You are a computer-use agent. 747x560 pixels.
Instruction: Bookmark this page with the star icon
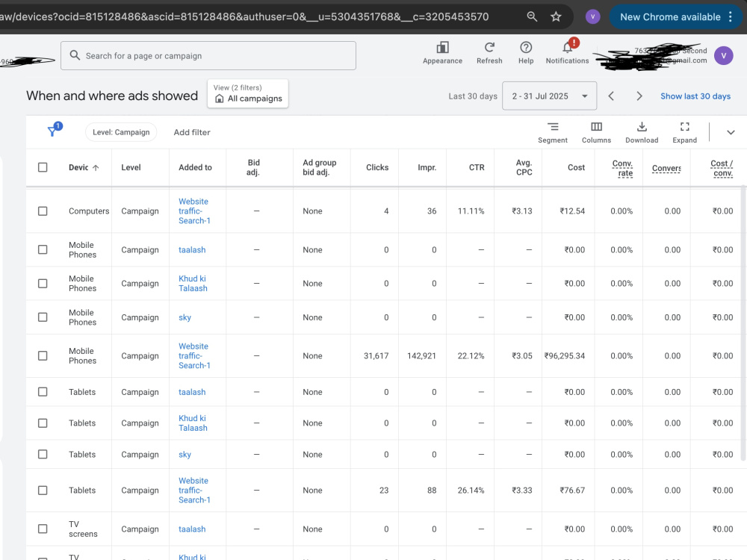click(556, 16)
